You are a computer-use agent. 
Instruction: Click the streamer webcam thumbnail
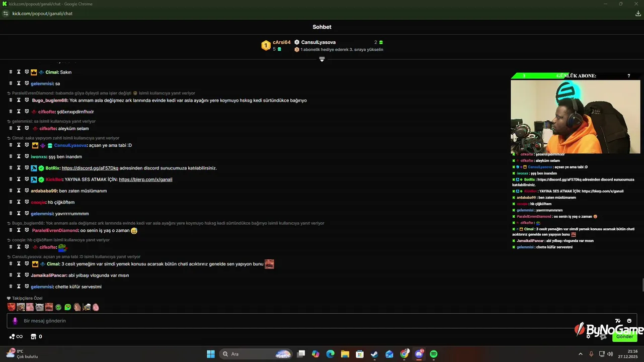tap(576, 116)
